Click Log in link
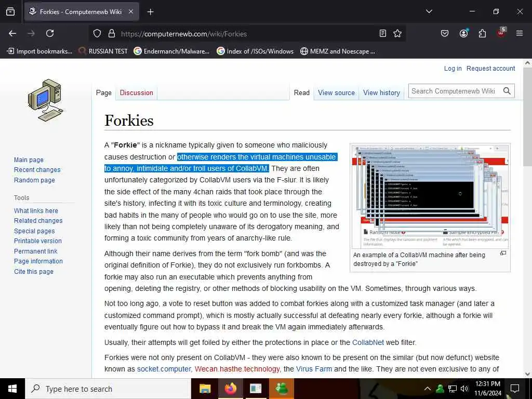The image size is (532, 399). 453,69
